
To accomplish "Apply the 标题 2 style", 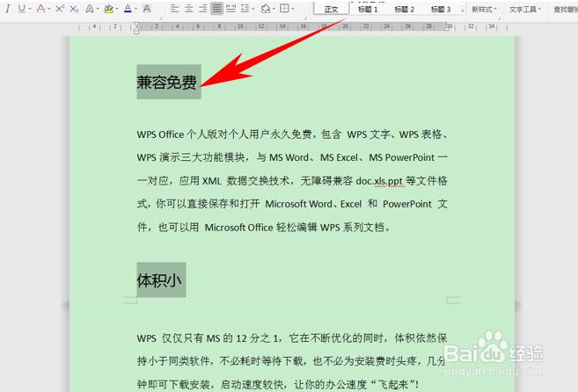I will point(404,9).
